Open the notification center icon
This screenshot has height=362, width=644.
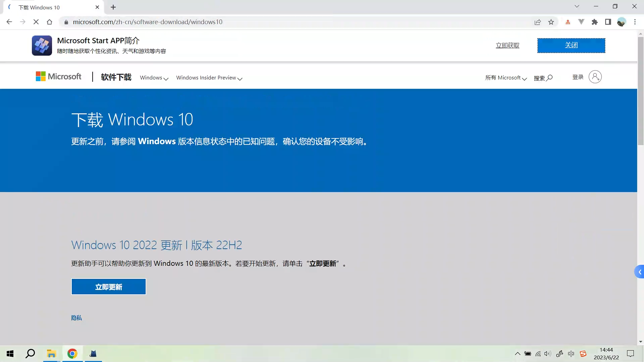[631, 354]
